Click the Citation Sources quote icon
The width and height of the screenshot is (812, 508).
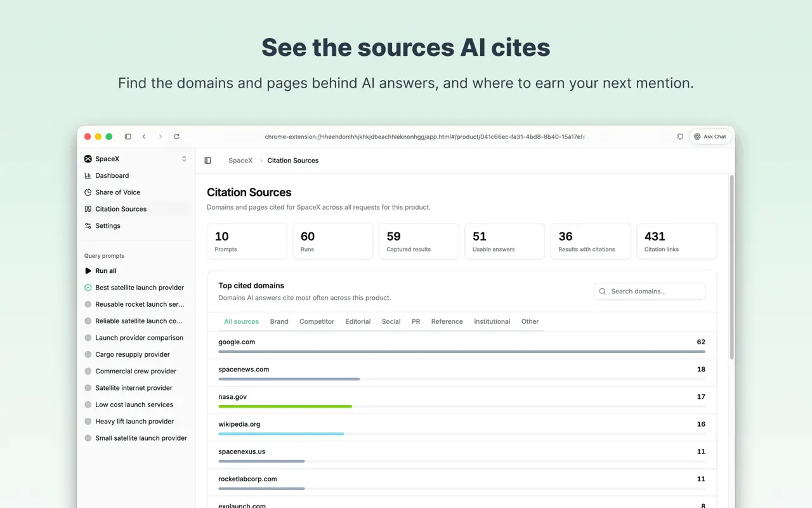[x=88, y=209]
